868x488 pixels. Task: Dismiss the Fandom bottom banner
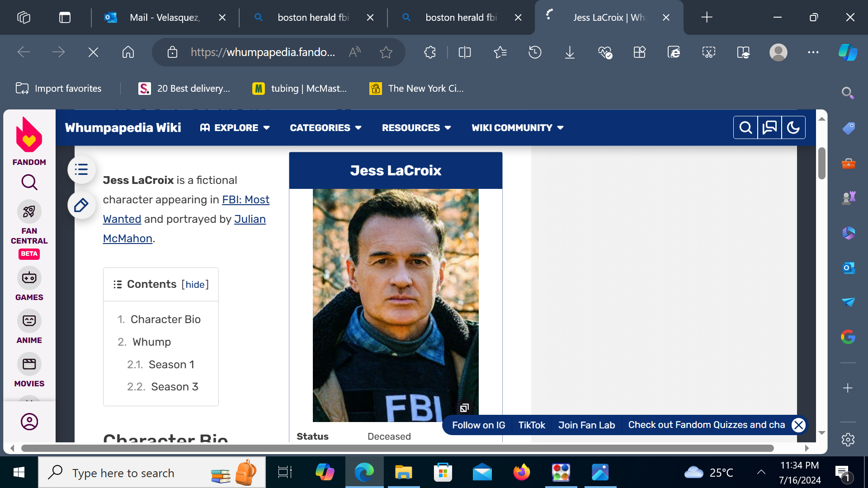coord(799,425)
